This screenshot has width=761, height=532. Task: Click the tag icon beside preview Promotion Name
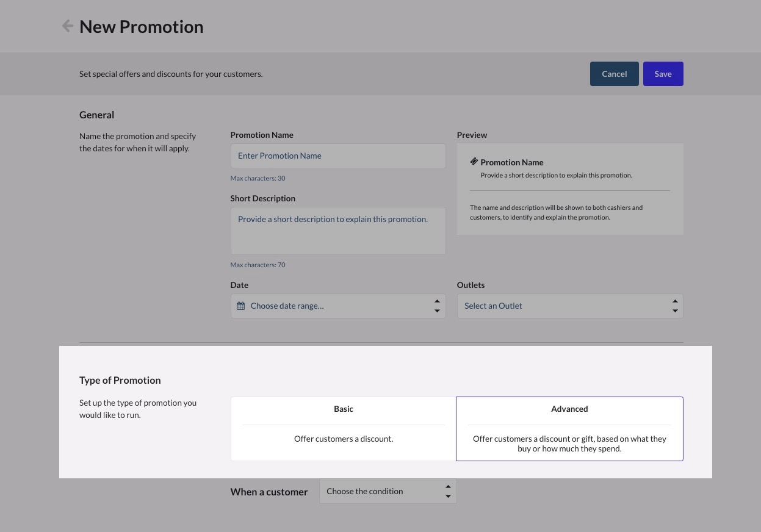pyautogui.click(x=474, y=162)
